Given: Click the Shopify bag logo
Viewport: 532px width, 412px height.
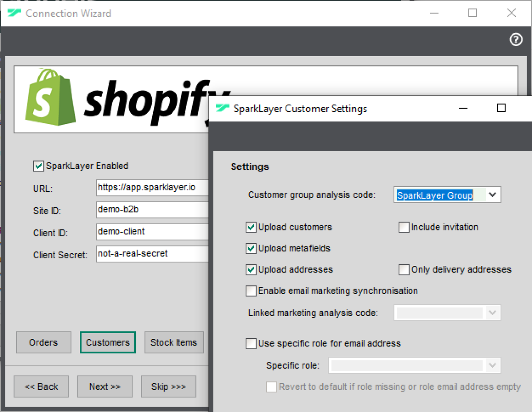Looking at the screenshot, I should point(50,98).
